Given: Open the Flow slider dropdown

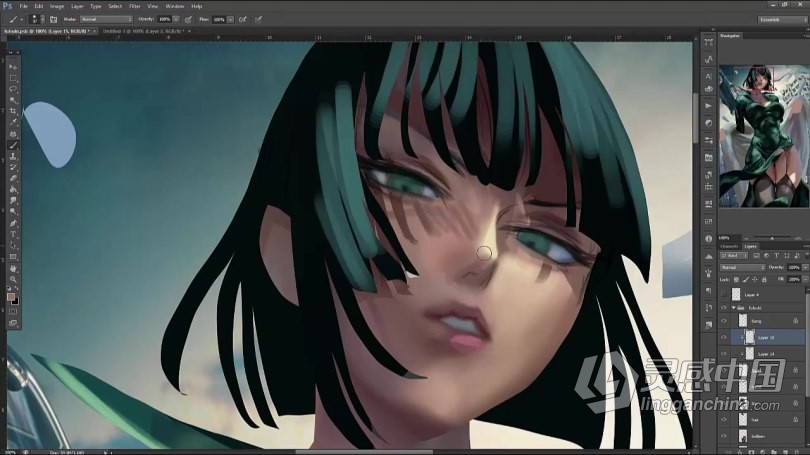Looking at the screenshot, I should point(230,19).
